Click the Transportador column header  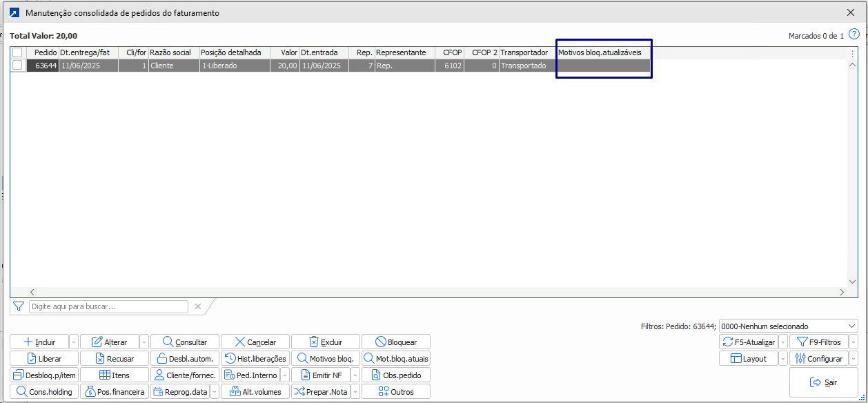tap(527, 52)
